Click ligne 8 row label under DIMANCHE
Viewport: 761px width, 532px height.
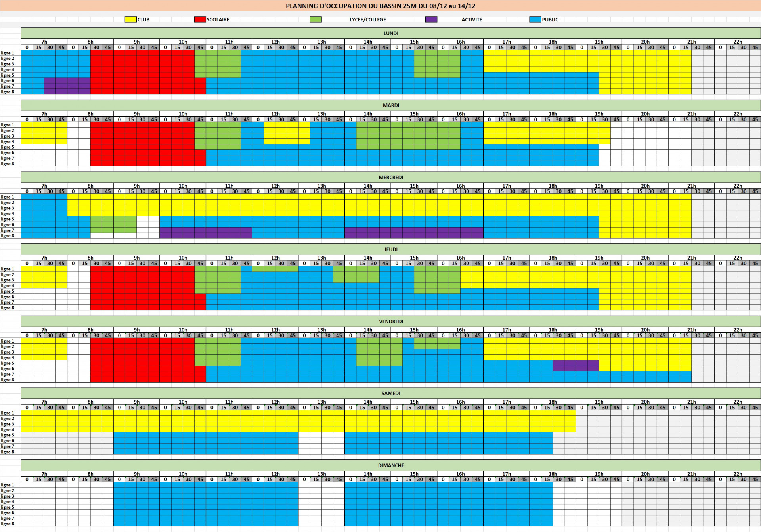[8, 524]
